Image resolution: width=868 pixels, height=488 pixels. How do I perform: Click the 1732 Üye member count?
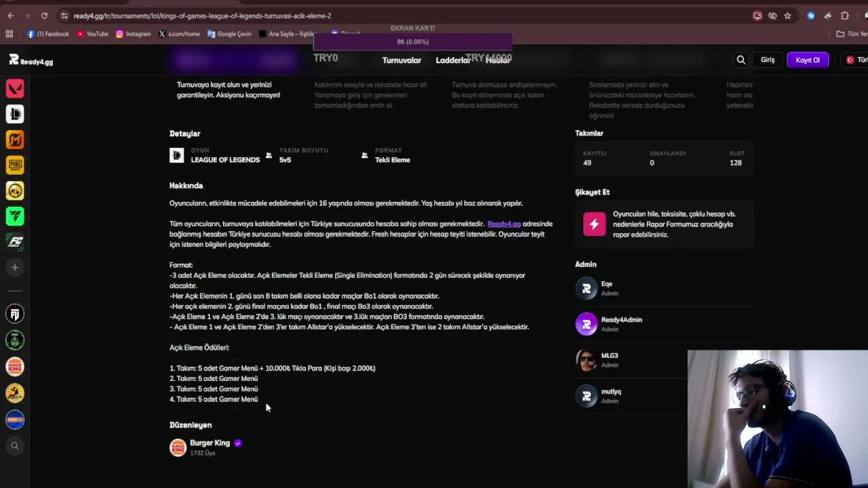point(202,453)
